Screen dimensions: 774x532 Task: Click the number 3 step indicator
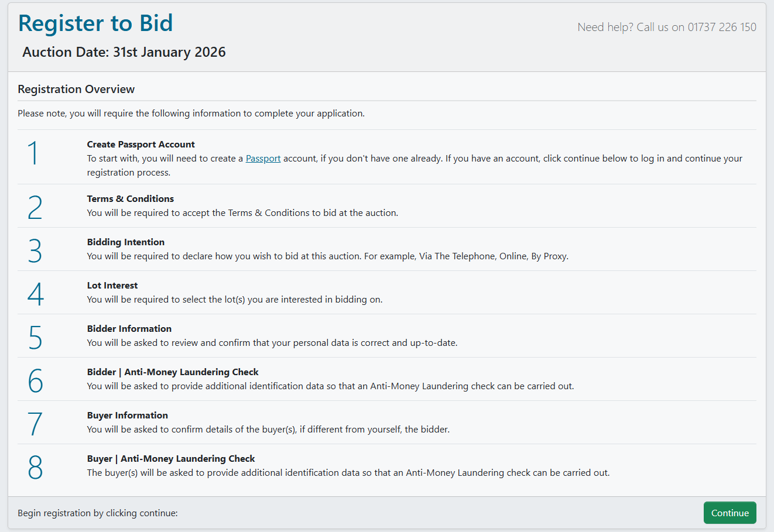pos(34,249)
